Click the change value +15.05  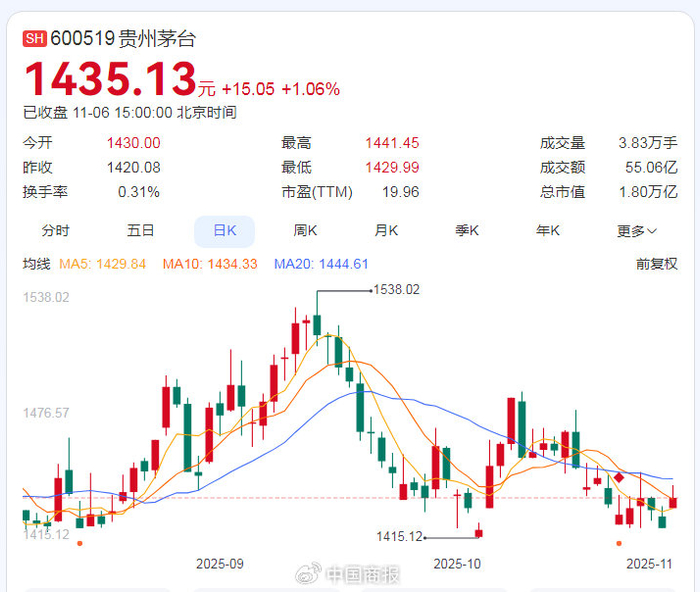tap(248, 89)
